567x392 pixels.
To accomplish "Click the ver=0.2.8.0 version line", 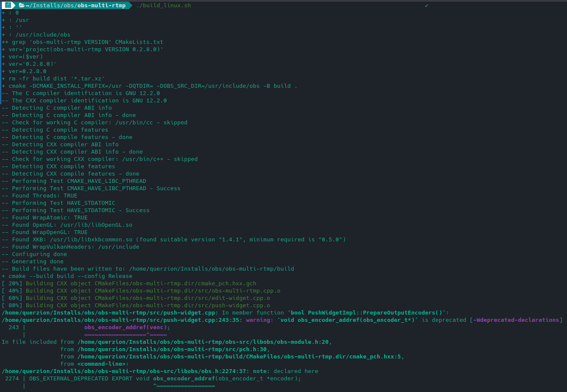I will (x=26, y=71).
